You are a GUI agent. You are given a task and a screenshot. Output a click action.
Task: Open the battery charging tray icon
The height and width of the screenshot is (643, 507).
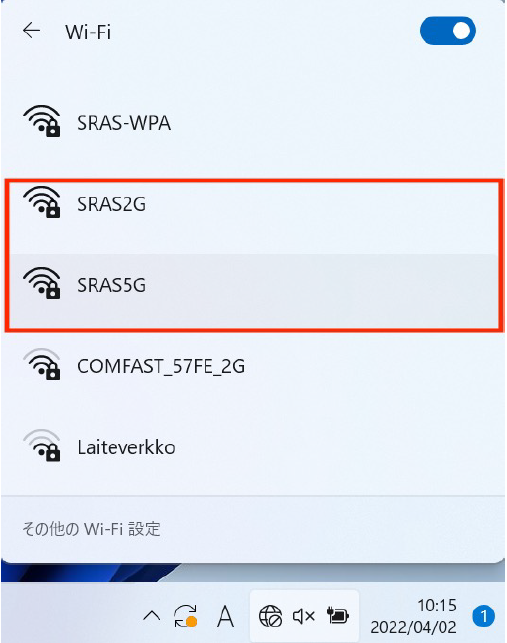point(337,616)
